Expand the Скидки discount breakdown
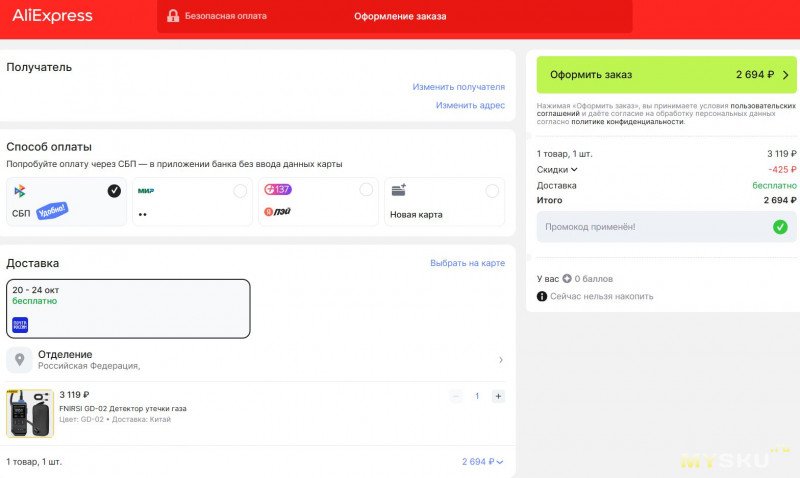 [x=558, y=170]
